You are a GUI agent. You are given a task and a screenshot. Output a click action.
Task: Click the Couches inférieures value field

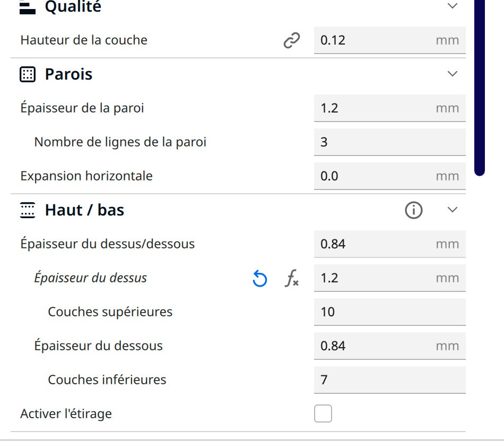click(x=389, y=380)
